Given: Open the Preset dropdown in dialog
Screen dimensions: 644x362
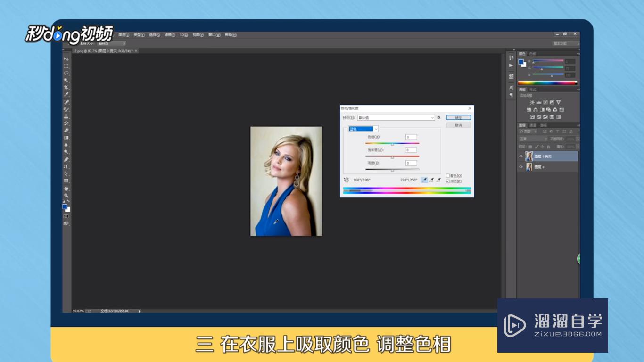Looking at the screenshot, I should (396, 117).
